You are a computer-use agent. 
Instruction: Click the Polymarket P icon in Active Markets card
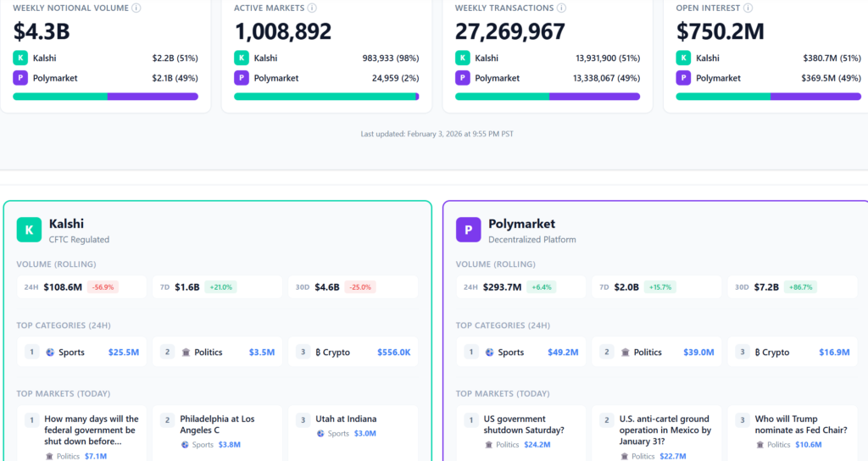coord(242,78)
